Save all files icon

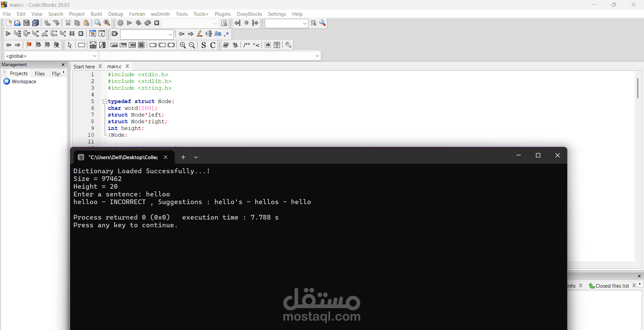point(36,23)
